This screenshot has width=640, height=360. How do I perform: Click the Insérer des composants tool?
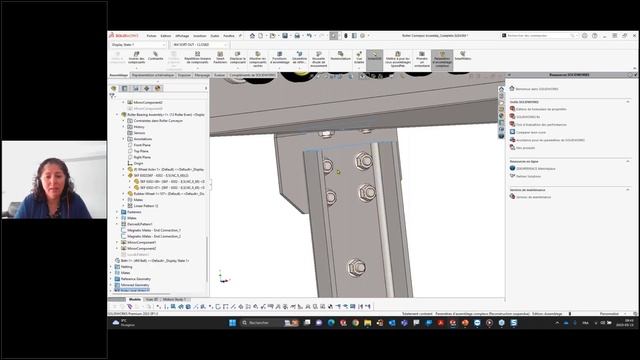click(136, 58)
